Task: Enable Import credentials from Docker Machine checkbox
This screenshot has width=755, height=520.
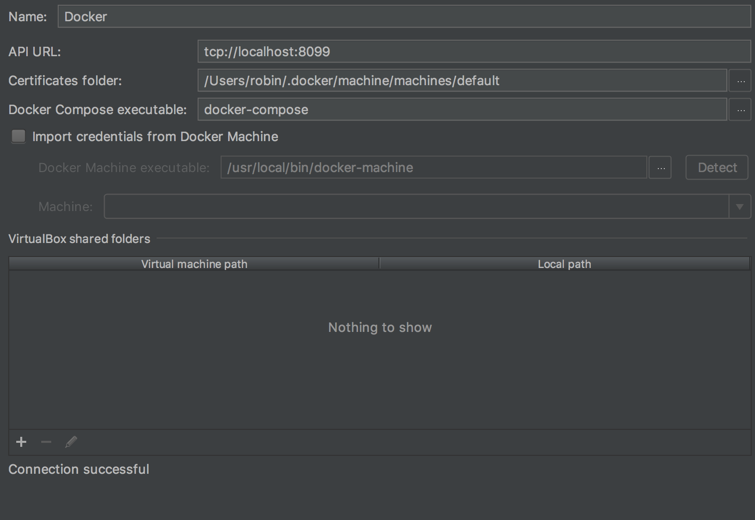Action: pyautogui.click(x=18, y=136)
